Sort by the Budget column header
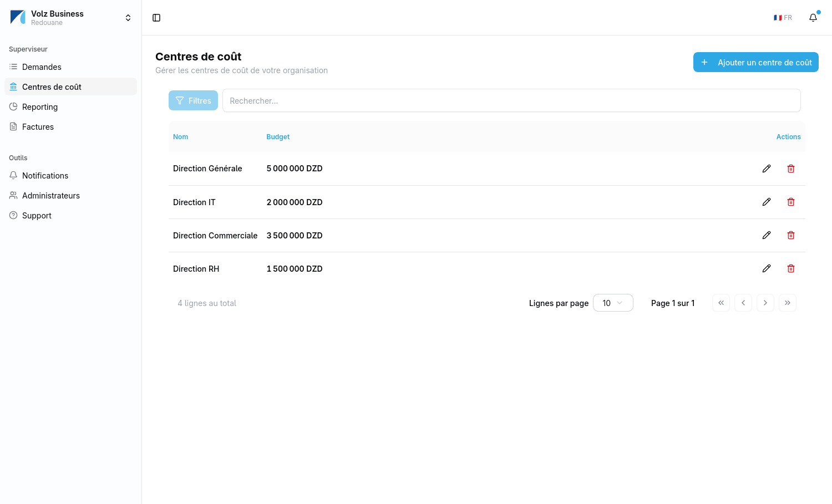 (278, 137)
